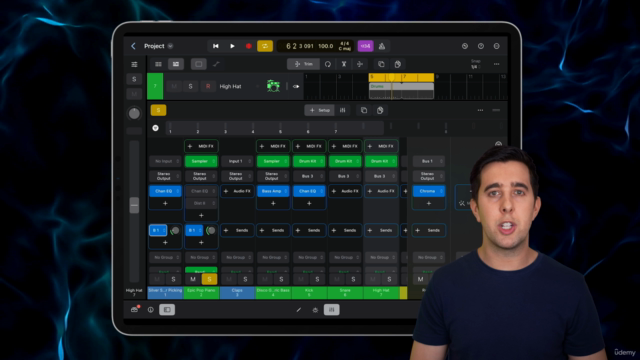This screenshot has height=360, width=640.
Task: Go back with the project back arrow
Action: [x=133, y=46]
